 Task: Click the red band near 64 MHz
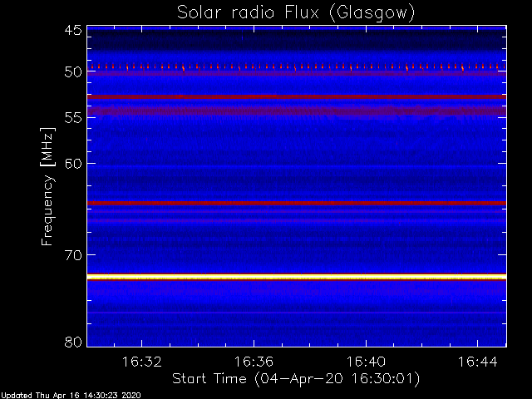point(297,203)
